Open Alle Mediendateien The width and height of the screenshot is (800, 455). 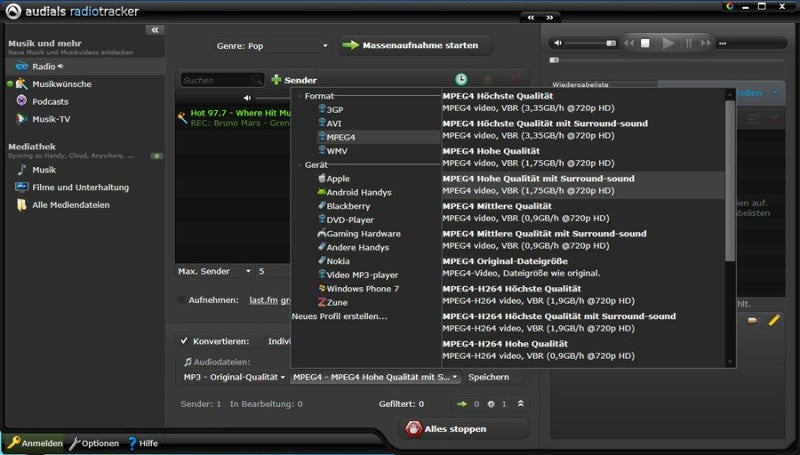63,205
